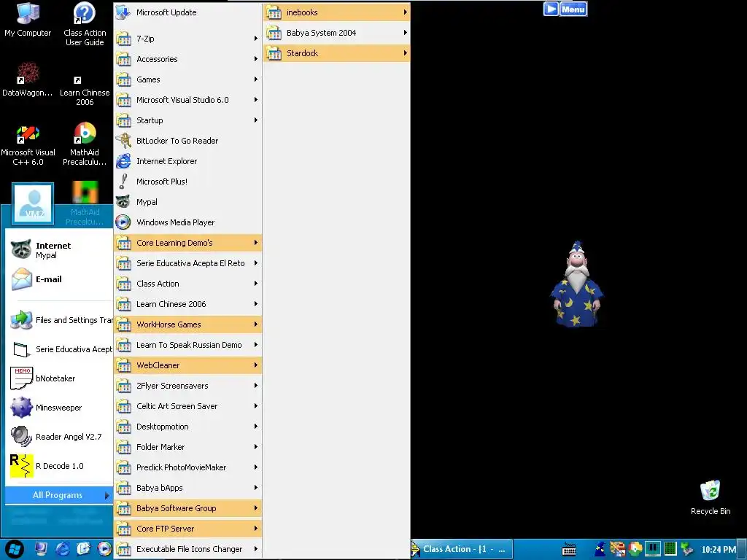Viewport: 747px width, 560px height.
Task: Expand the 7-Zip folder
Action: [188, 39]
